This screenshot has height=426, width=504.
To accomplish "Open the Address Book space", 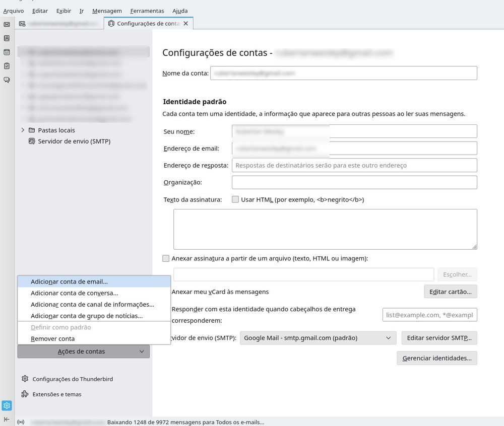I will pos(7,38).
